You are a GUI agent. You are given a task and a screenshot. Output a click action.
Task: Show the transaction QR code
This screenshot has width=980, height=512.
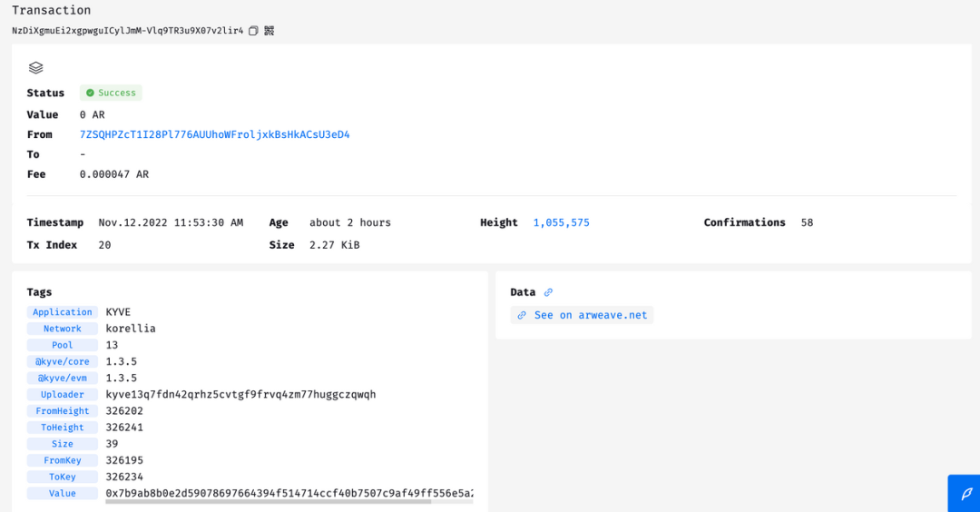point(269,31)
